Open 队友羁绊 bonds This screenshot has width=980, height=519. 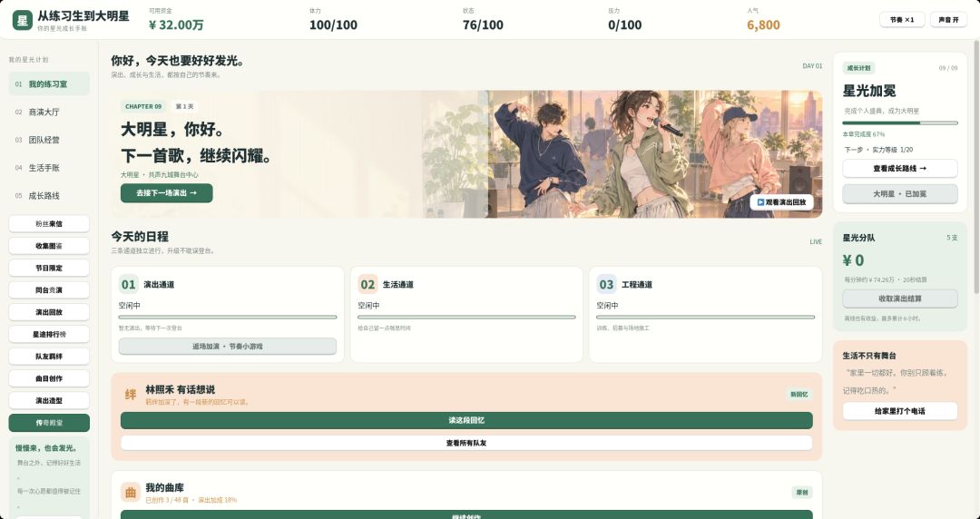(x=49, y=357)
